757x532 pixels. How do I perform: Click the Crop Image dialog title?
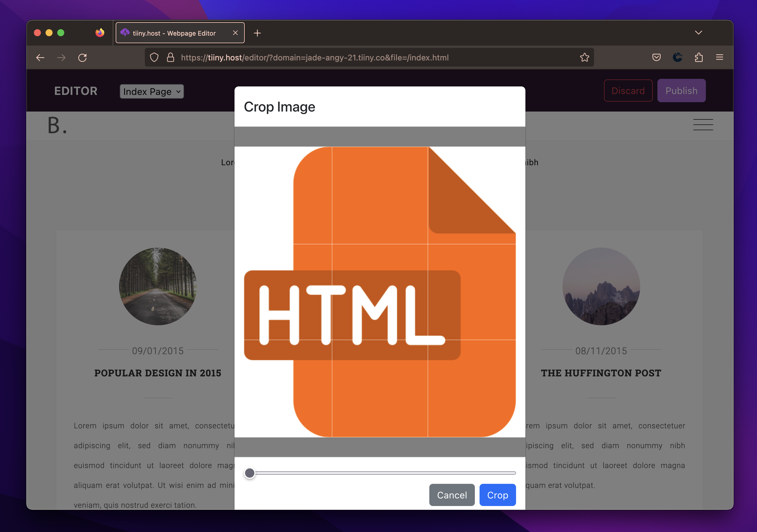[279, 107]
